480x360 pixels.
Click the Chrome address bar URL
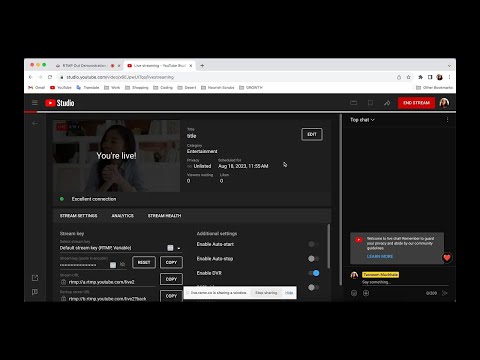point(120,77)
